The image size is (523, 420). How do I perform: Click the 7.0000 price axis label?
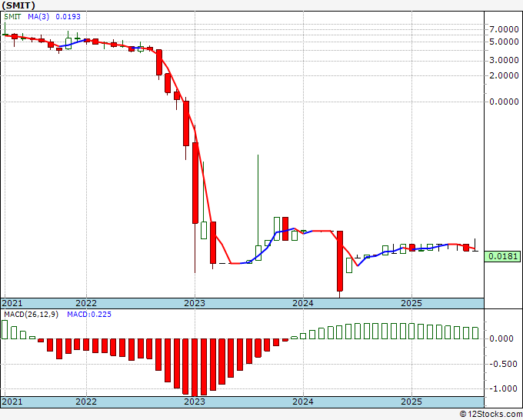(x=504, y=30)
